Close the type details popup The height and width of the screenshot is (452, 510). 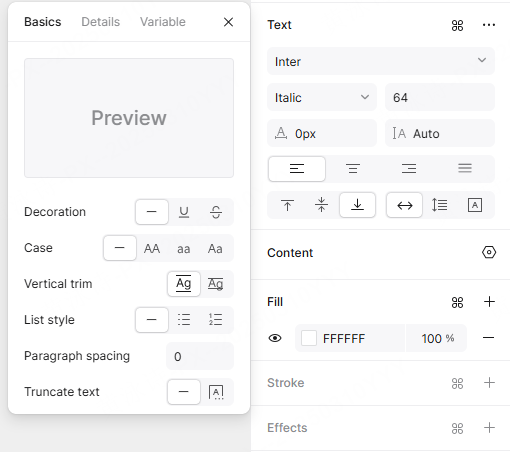pyautogui.click(x=228, y=22)
